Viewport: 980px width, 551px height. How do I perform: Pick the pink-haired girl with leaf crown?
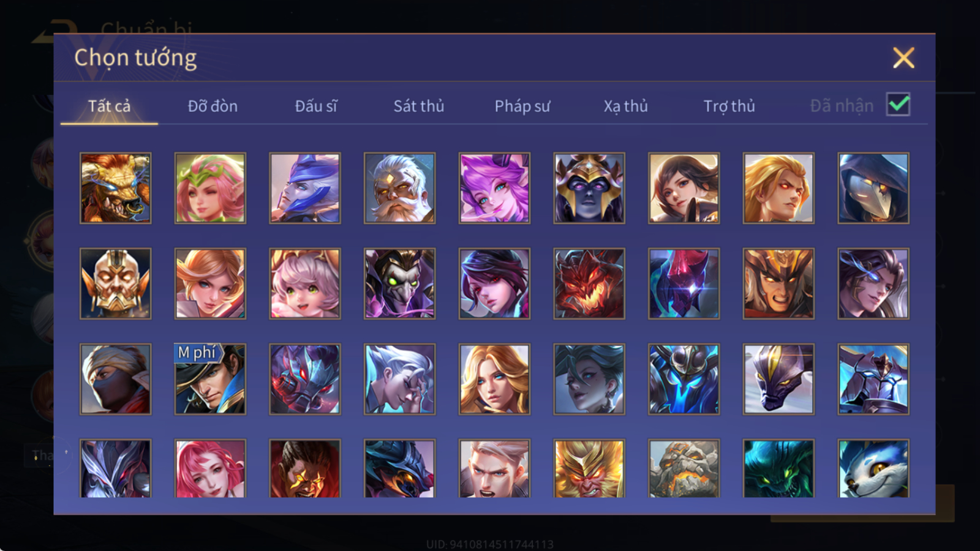(x=210, y=188)
